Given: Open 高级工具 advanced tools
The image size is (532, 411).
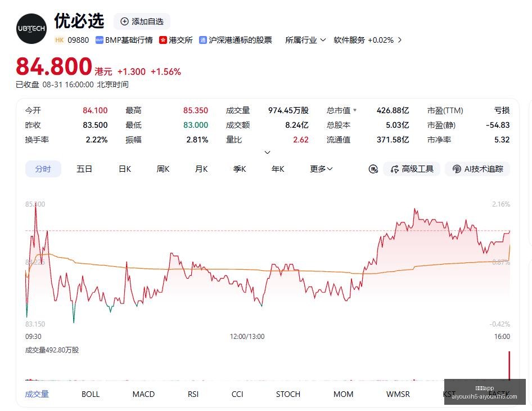Looking at the screenshot, I should coord(412,169).
